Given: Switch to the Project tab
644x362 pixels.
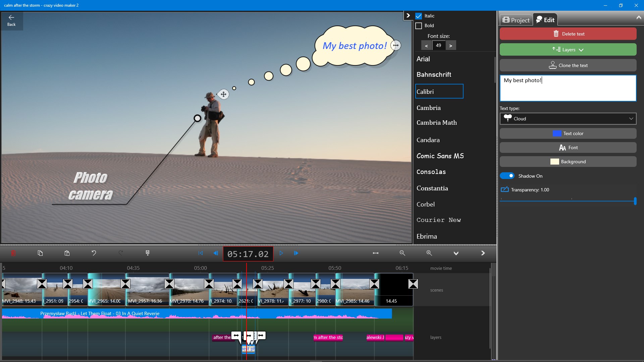Looking at the screenshot, I should pyautogui.click(x=516, y=19).
